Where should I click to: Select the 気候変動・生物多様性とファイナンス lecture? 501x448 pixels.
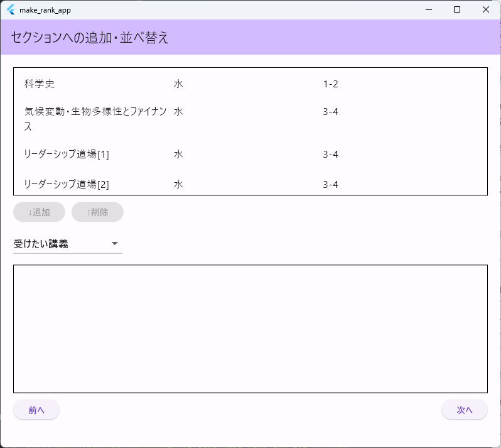(95, 118)
